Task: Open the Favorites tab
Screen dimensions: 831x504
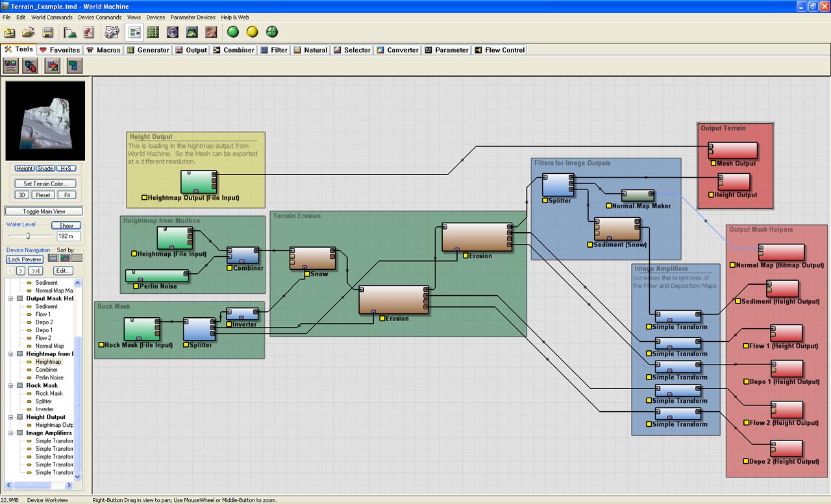Action: 60,50
